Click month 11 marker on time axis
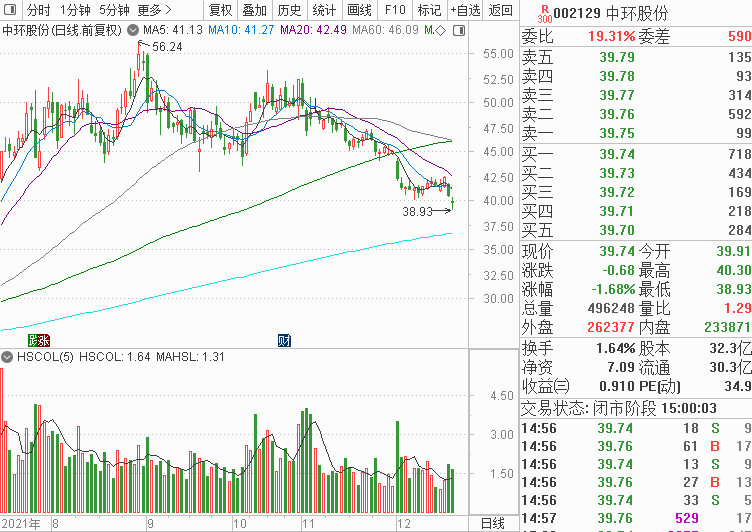 (x=307, y=523)
